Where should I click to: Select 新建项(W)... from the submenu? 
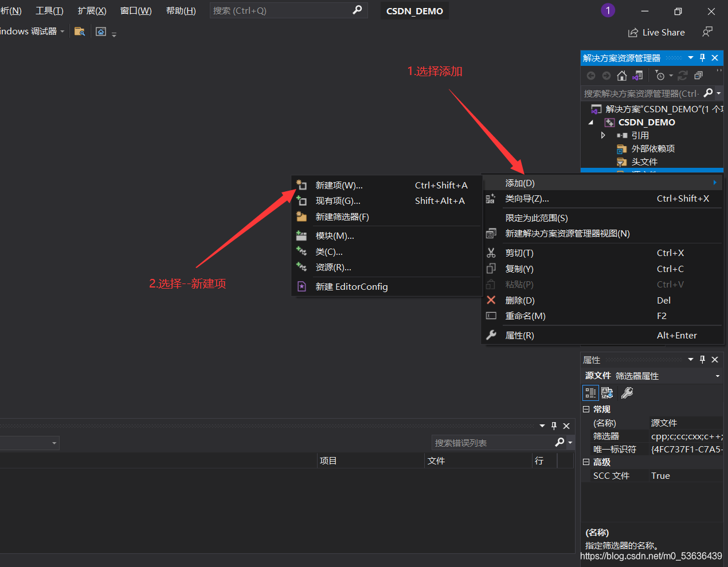[339, 186]
